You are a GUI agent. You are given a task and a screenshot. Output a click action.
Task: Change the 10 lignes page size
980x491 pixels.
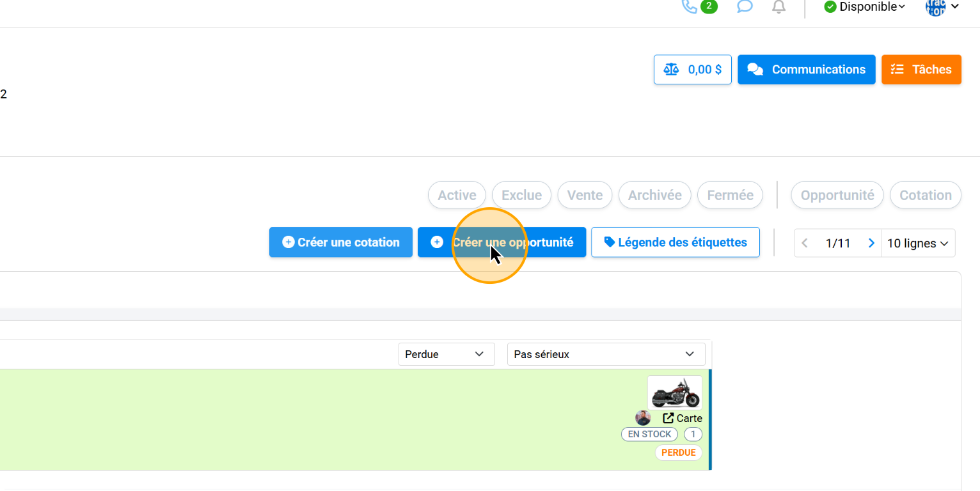tap(917, 243)
